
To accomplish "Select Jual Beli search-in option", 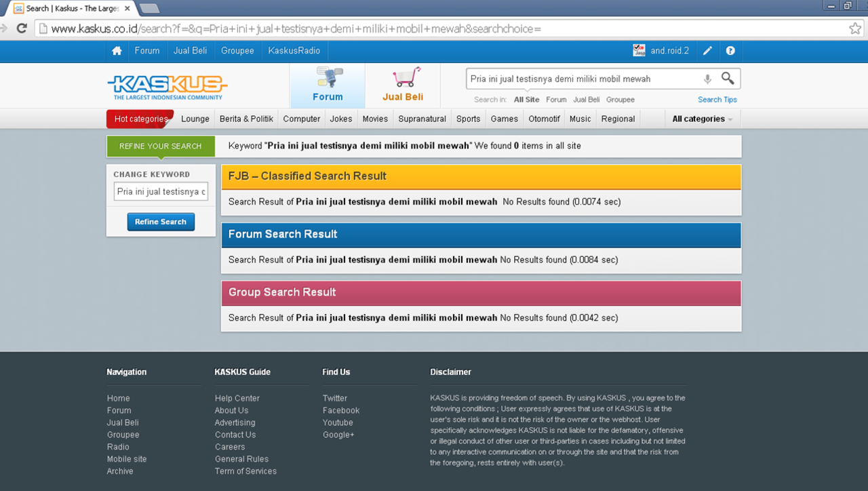I will click(x=587, y=100).
